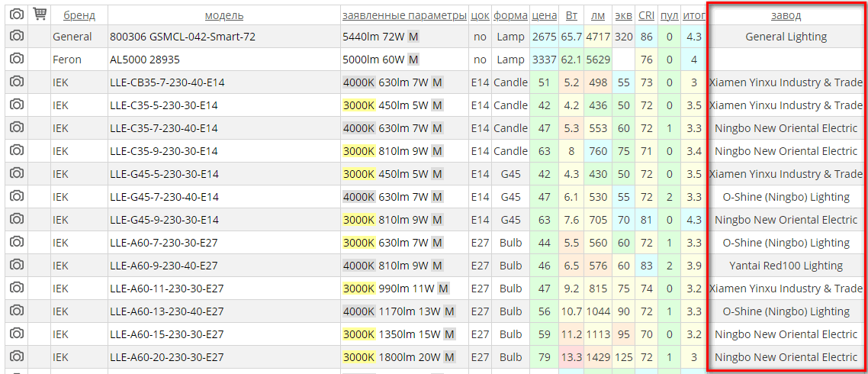Screen dimensions: 868x374
Task: Open photo for LLE-CB35-7-230-40-E14
Action: click(x=17, y=82)
